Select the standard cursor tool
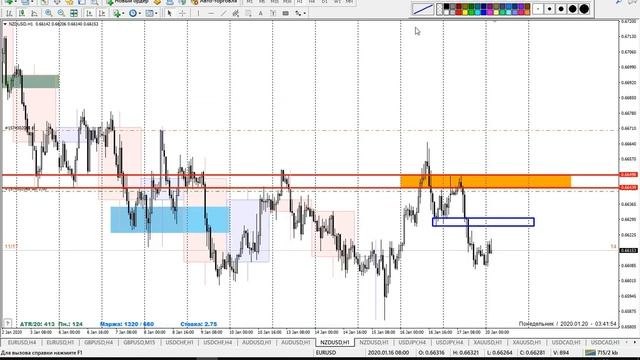 click(x=169, y=13)
